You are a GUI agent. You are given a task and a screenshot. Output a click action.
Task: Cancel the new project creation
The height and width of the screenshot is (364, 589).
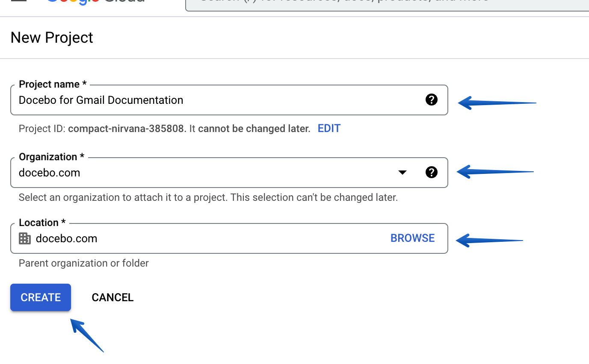(x=112, y=297)
